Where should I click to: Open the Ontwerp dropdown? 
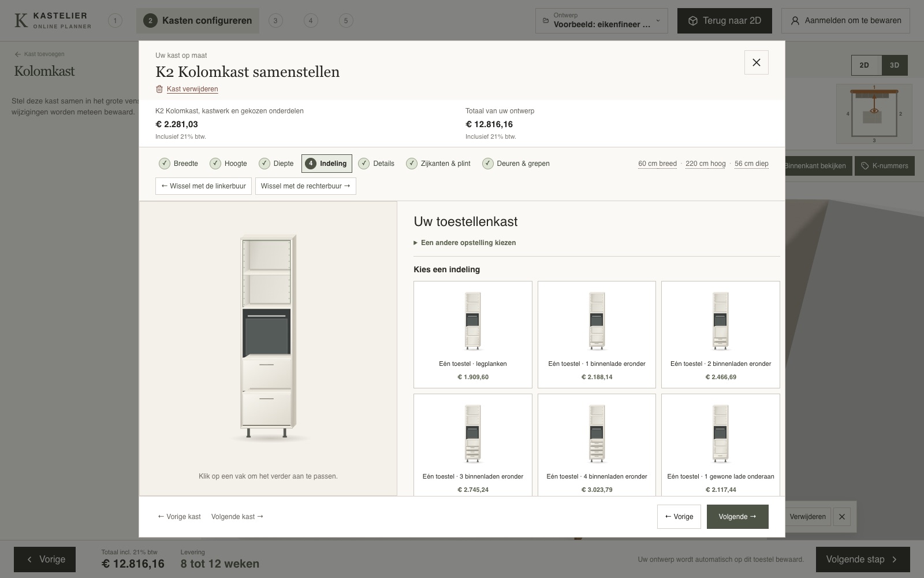click(602, 21)
